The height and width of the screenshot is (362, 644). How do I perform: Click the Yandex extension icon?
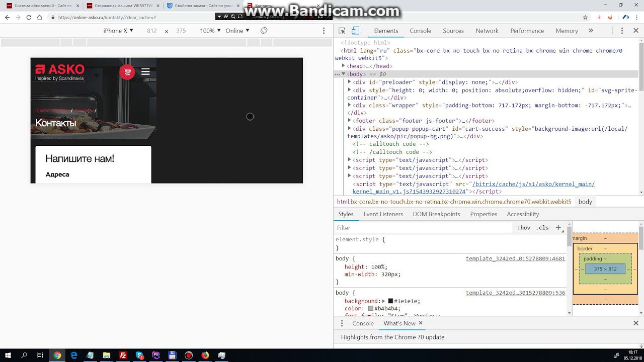600,17
